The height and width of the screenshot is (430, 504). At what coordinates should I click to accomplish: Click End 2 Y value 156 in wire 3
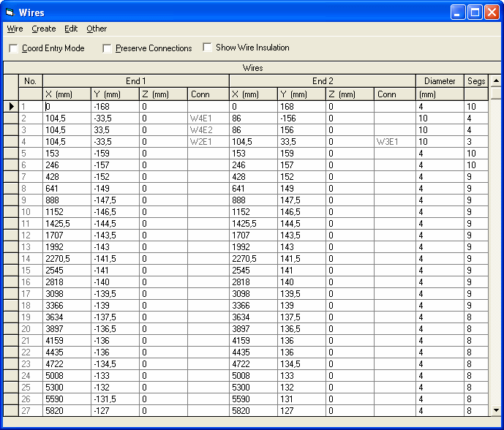tap(301, 130)
